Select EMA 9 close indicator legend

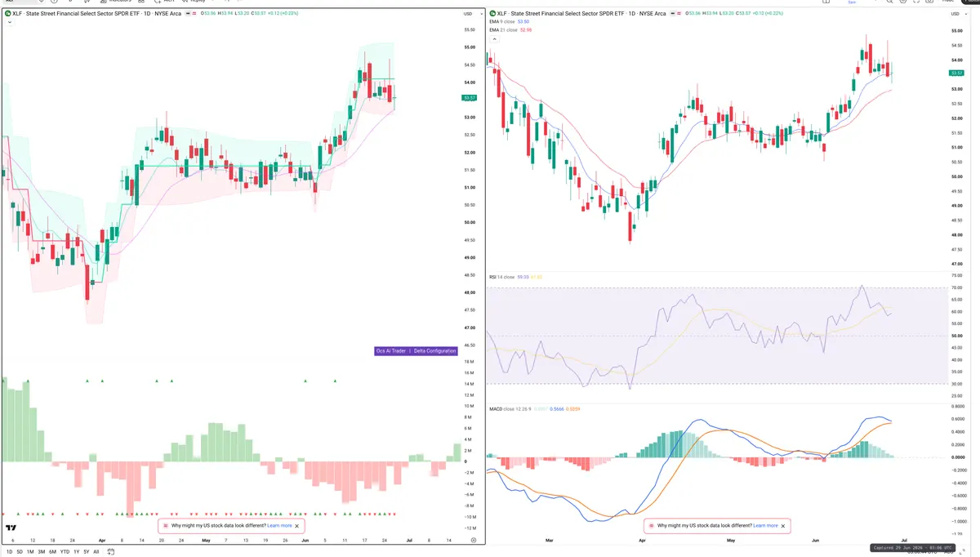tap(510, 22)
